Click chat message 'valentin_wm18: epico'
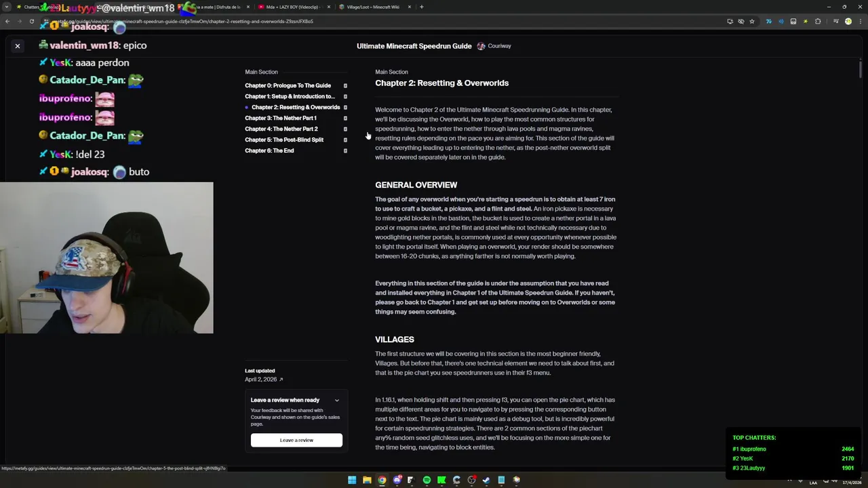Image resolution: width=868 pixels, height=488 pixels. [x=93, y=45]
